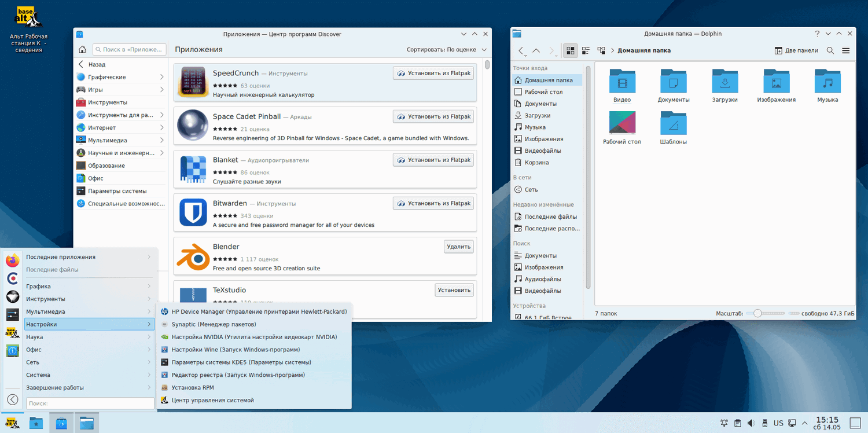Switch Dolphin to details tree view mode
This screenshot has width=868, height=433.
tap(601, 50)
